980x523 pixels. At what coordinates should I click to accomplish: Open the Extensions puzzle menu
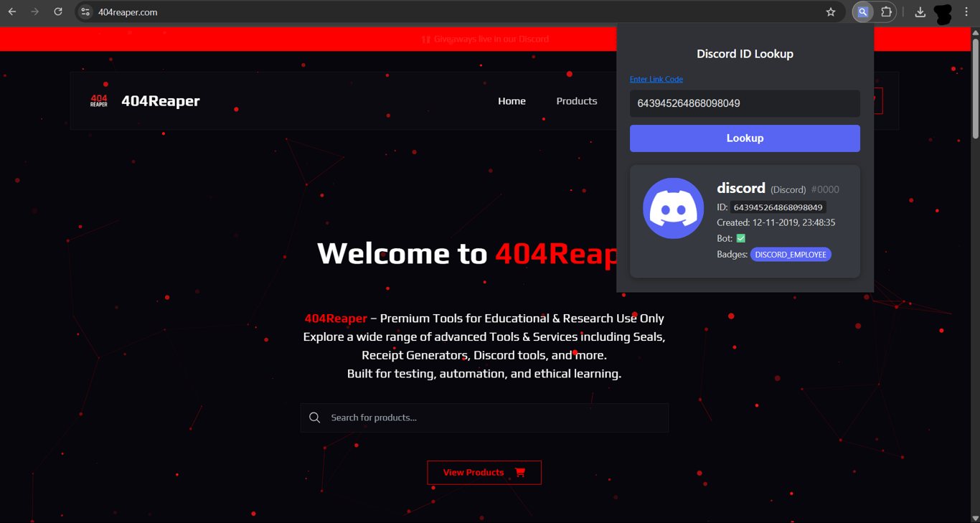tap(887, 12)
